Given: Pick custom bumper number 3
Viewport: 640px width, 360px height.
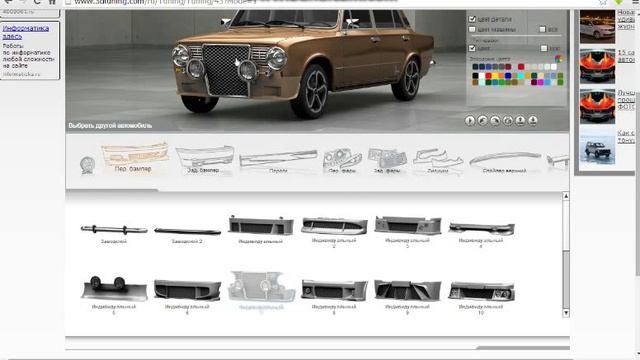Looking at the screenshot, I should pos(407,232).
